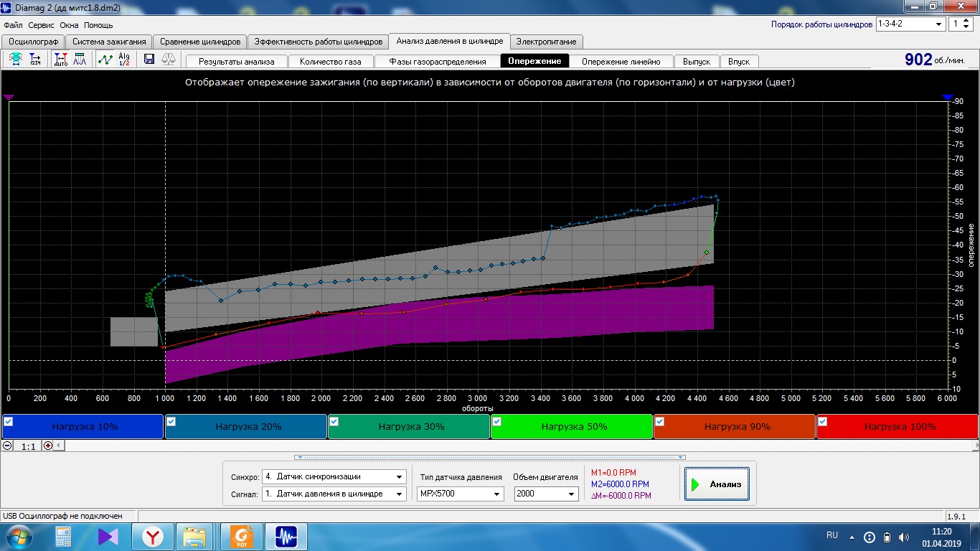Collapse the bottom settings panel handle
Viewport: 980px width, 551px height.
click(x=490, y=457)
